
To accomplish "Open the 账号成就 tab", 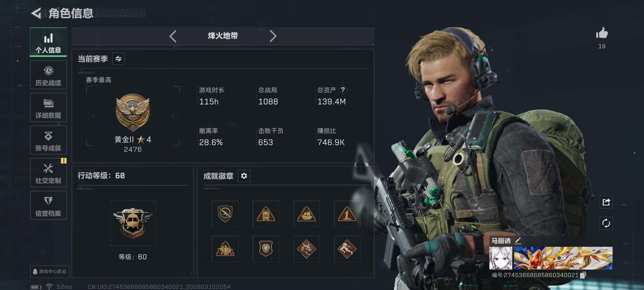I will [x=48, y=140].
